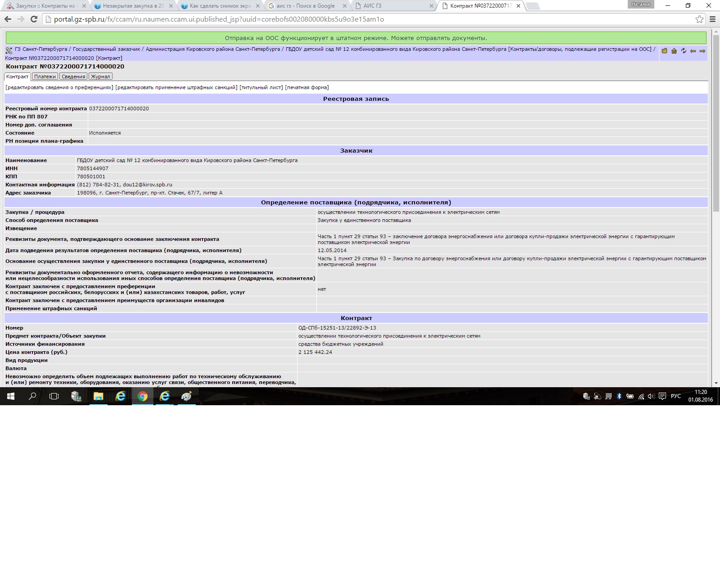
Task: Click the date value 12.05.2014
Action: 332,250
